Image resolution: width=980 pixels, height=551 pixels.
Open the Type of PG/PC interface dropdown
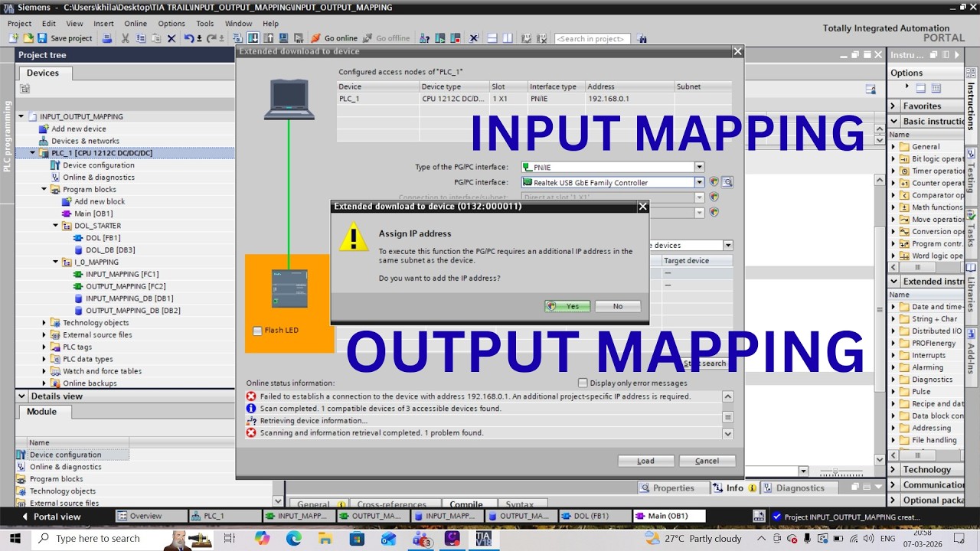699,167
